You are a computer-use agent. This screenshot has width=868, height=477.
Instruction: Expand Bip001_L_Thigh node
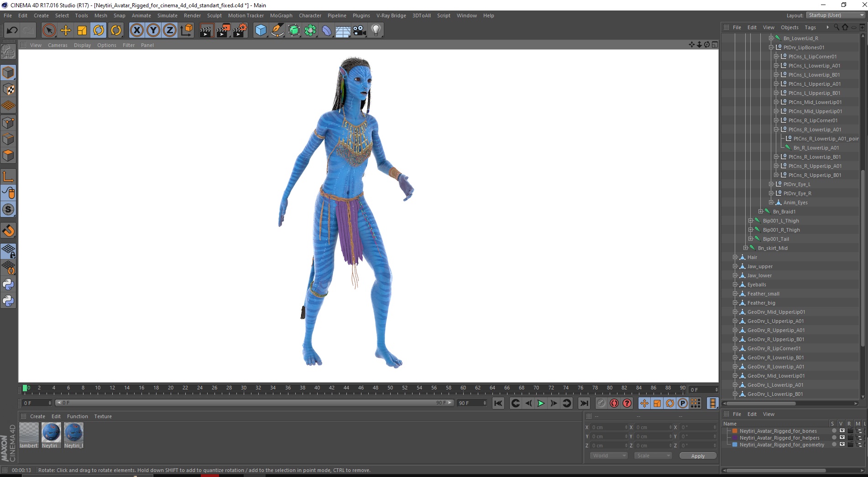pos(751,221)
